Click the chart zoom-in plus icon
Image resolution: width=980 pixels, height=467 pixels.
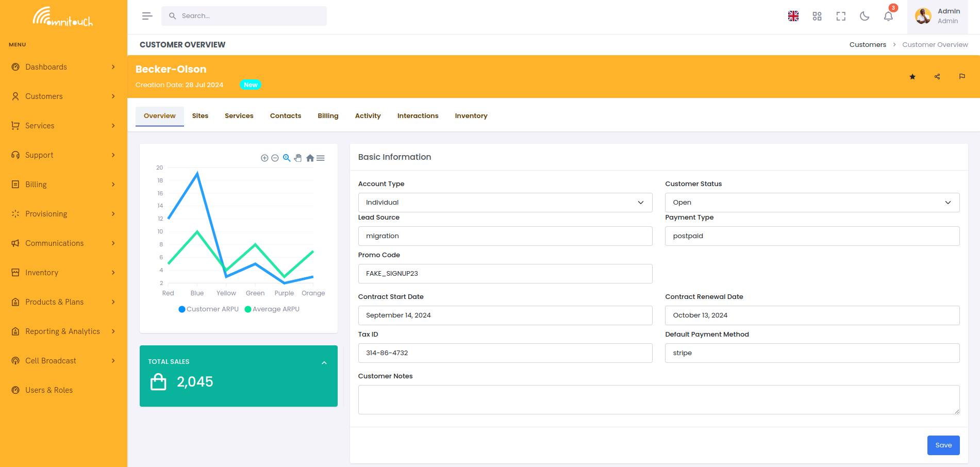pos(264,158)
